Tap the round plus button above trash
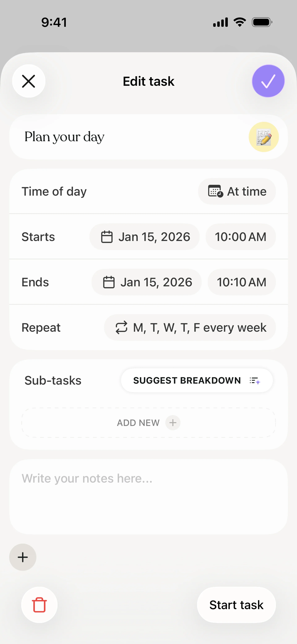The width and height of the screenshot is (297, 644). [x=23, y=557]
